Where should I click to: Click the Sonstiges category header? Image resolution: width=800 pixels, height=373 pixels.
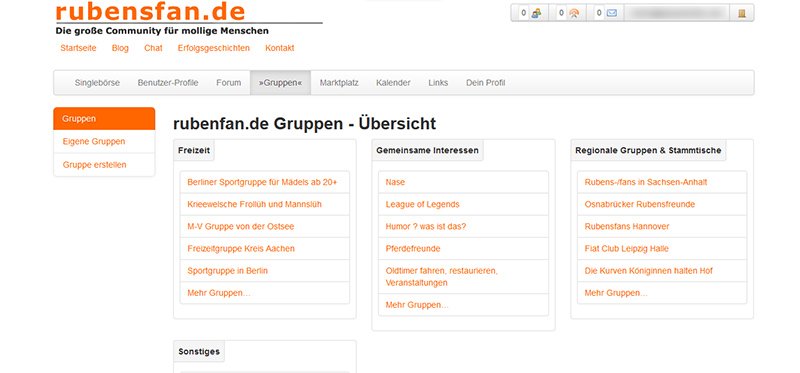199,352
